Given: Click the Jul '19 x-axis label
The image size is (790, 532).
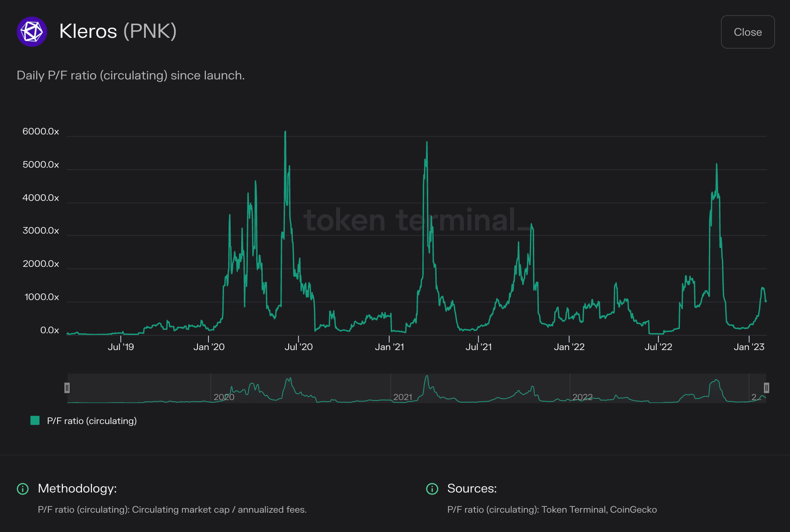Looking at the screenshot, I should pos(121,347).
